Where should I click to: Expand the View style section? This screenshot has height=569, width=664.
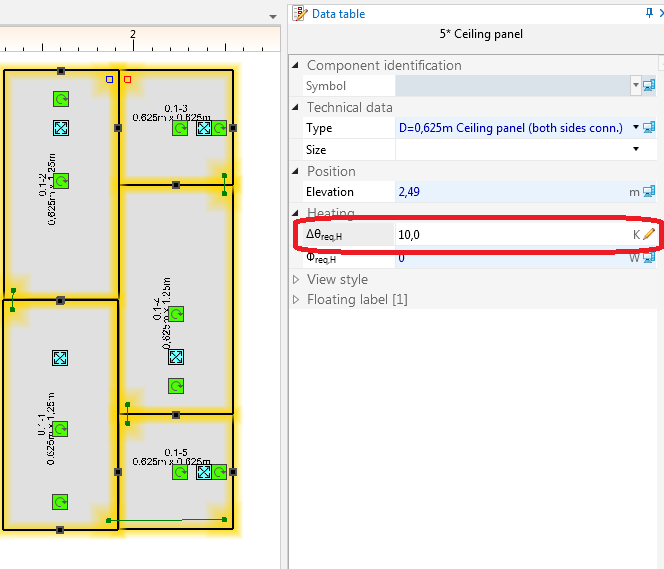point(296,280)
